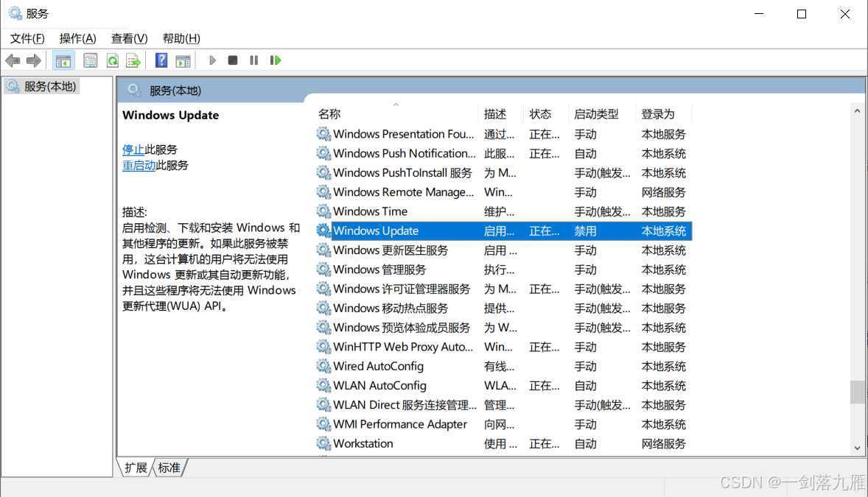The width and height of the screenshot is (868, 497).
Task: Click the 重启动 service link
Action: (139, 165)
